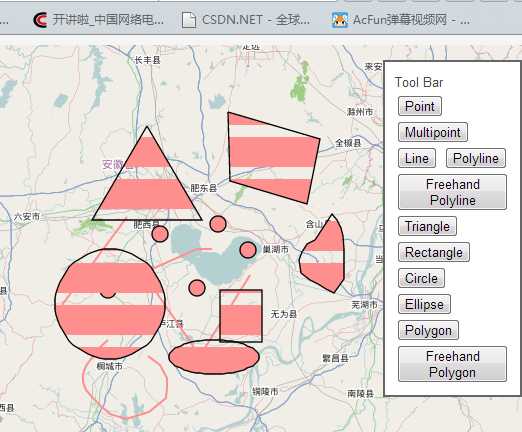Click the Rectangle button
This screenshot has height=432, width=522.
pyautogui.click(x=434, y=252)
